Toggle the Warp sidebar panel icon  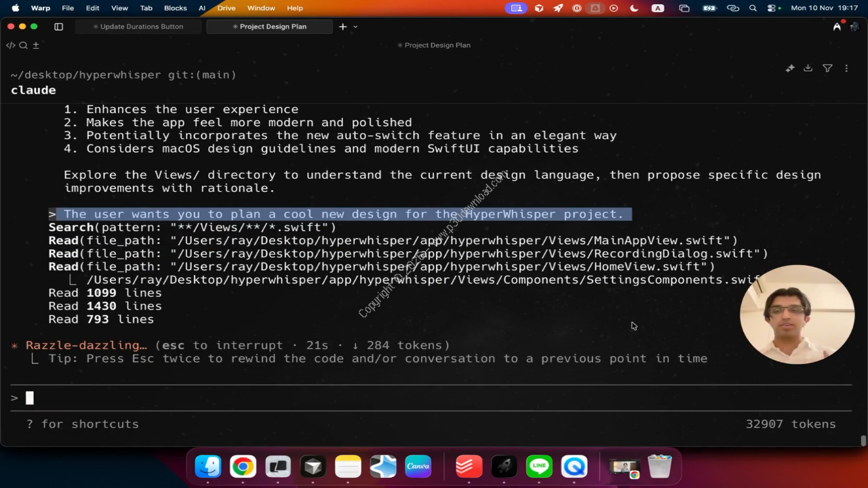[x=58, y=26]
